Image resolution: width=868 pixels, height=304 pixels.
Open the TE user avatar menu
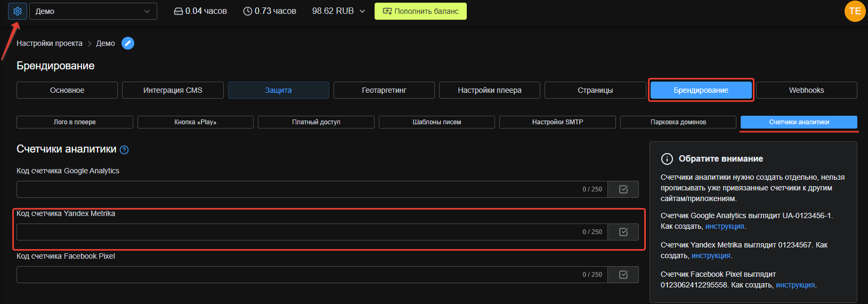click(x=855, y=11)
